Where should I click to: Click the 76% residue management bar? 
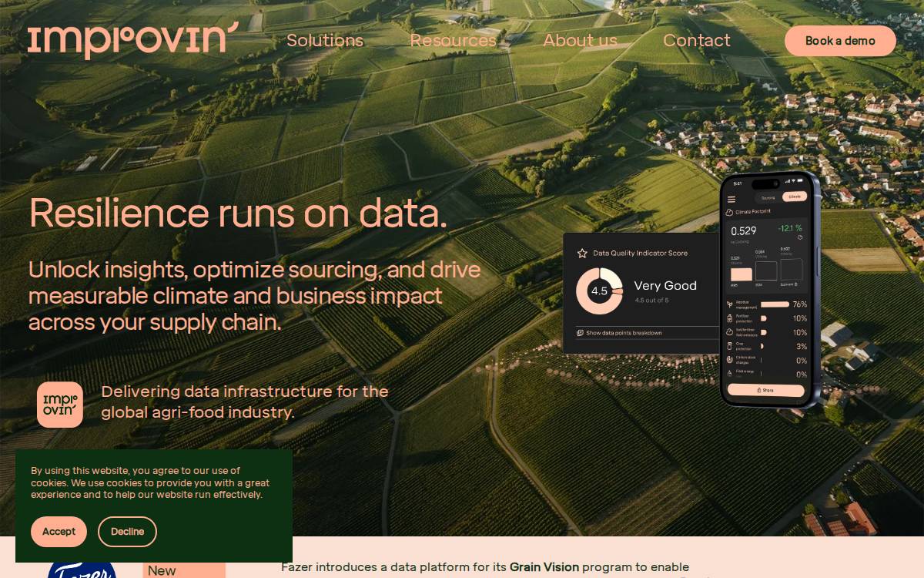click(775, 304)
